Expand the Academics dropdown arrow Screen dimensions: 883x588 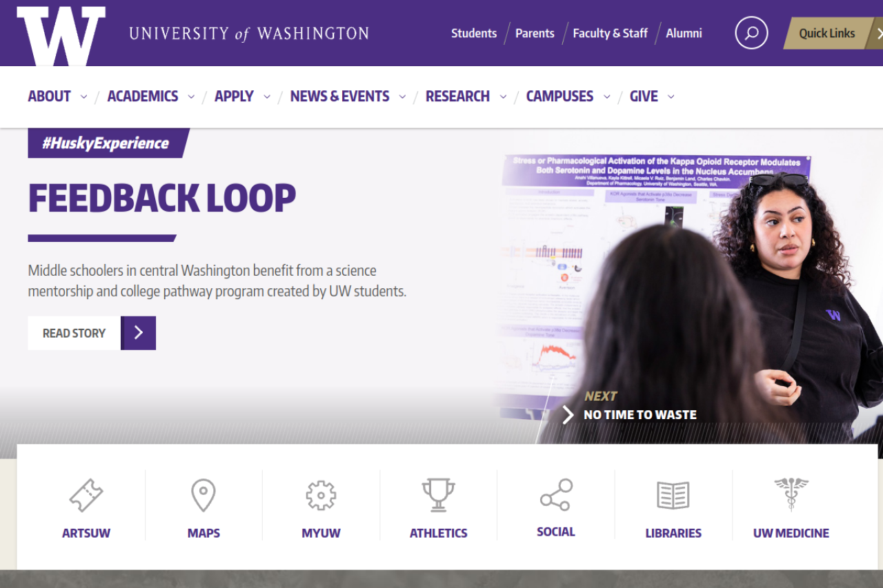[191, 97]
